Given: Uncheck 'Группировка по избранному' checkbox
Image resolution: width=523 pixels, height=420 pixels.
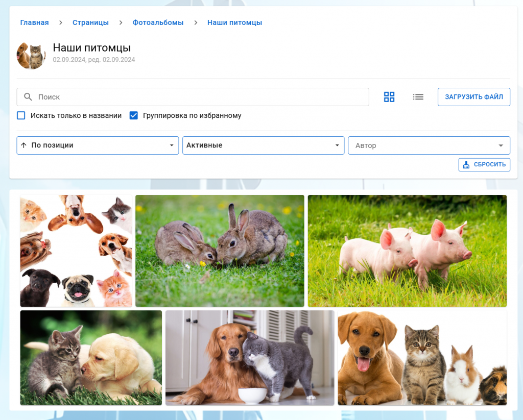Looking at the screenshot, I should pos(134,116).
